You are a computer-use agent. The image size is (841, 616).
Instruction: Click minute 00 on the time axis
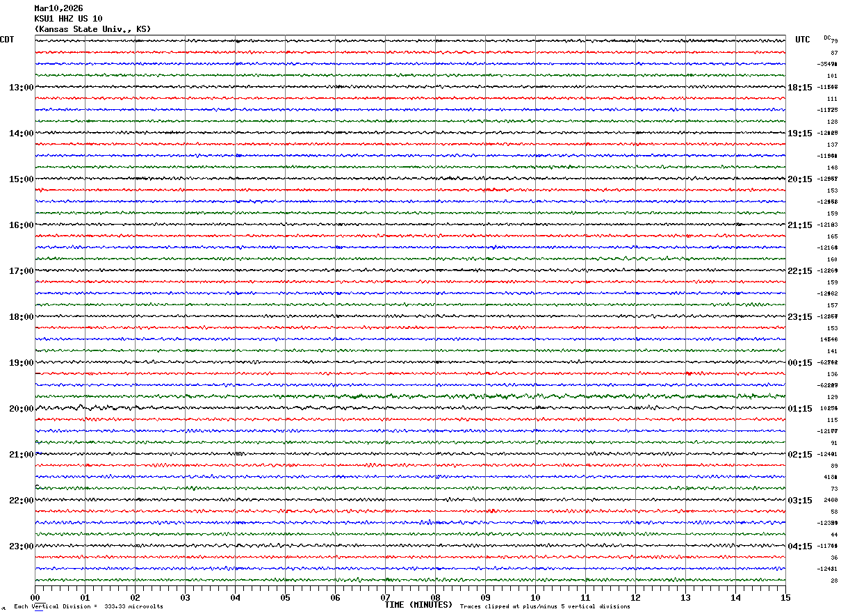(35, 597)
